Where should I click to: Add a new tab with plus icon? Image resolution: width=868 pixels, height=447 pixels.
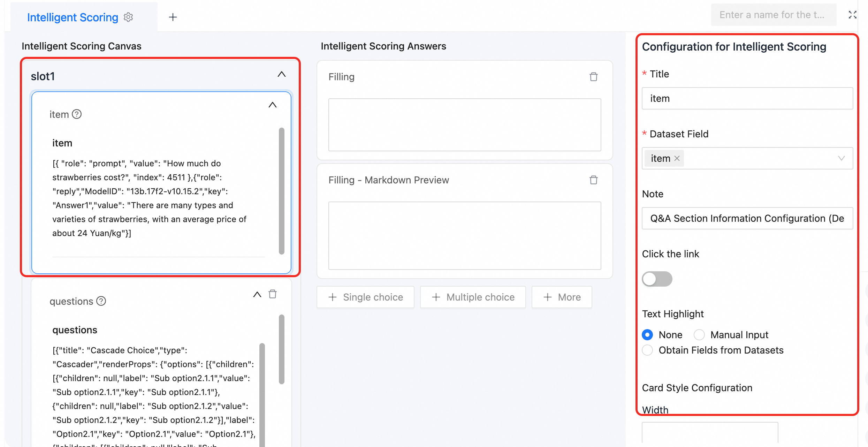click(173, 17)
